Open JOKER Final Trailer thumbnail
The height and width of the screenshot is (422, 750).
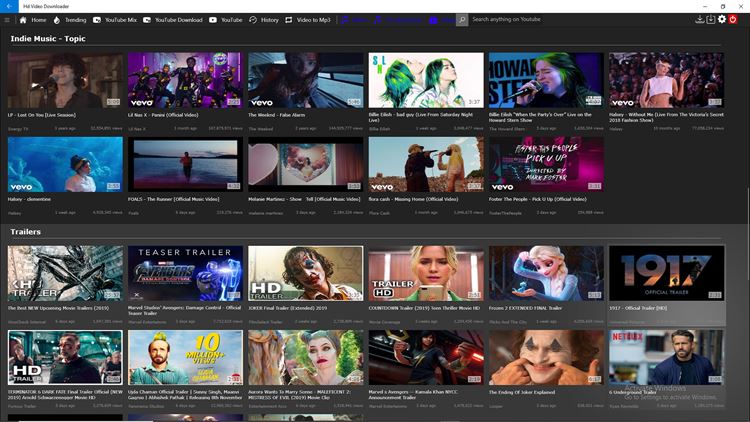coord(306,273)
